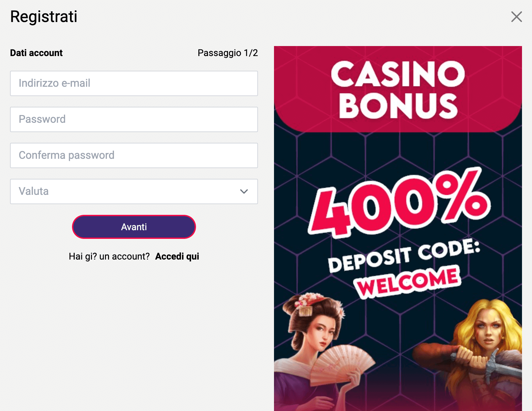The height and width of the screenshot is (411, 532).
Task: Open the Valuta currency dropdown
Action: [x=133, y=191]
